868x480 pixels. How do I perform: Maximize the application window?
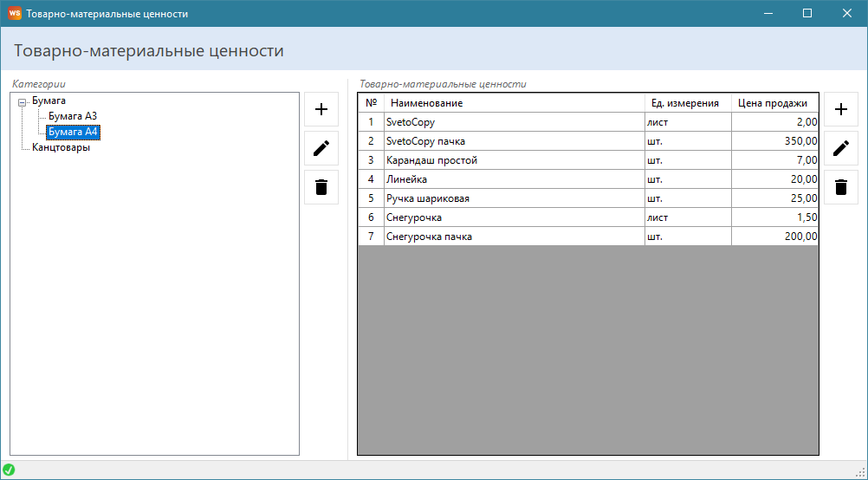tap(807, 13)
